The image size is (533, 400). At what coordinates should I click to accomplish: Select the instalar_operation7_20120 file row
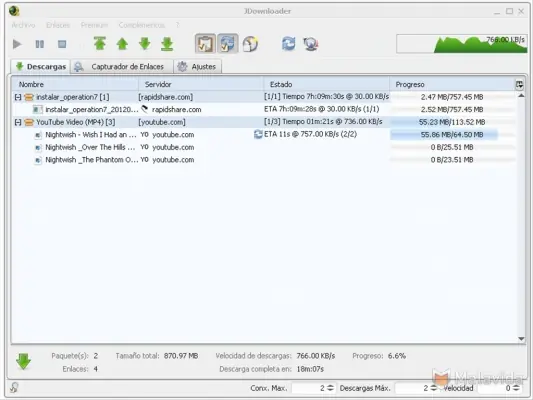point(264,109)
